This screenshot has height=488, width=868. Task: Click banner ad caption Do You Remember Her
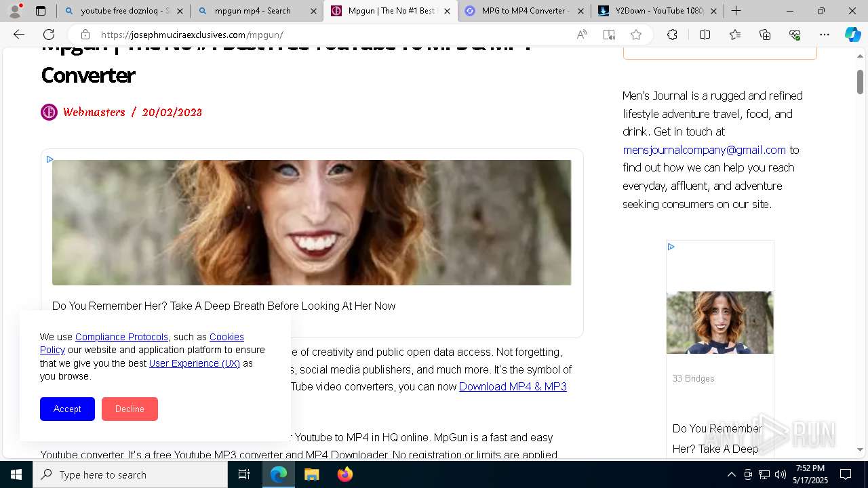[x=224, y=306]
